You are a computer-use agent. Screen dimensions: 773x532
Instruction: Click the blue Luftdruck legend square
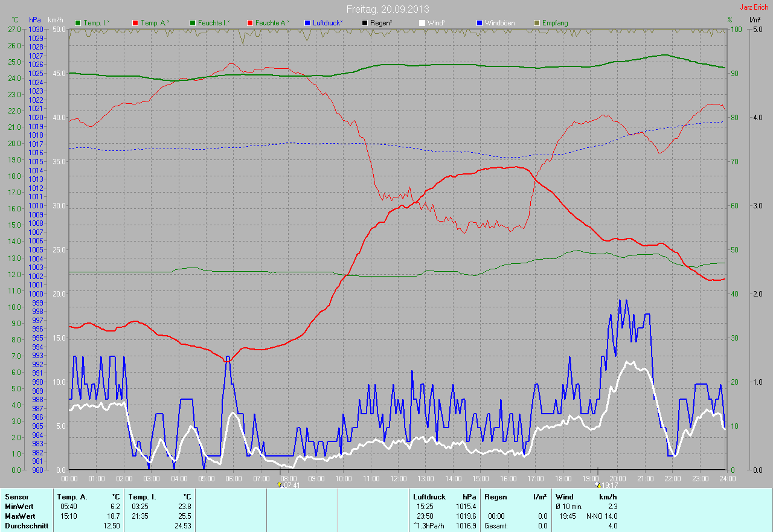[307, 23]
